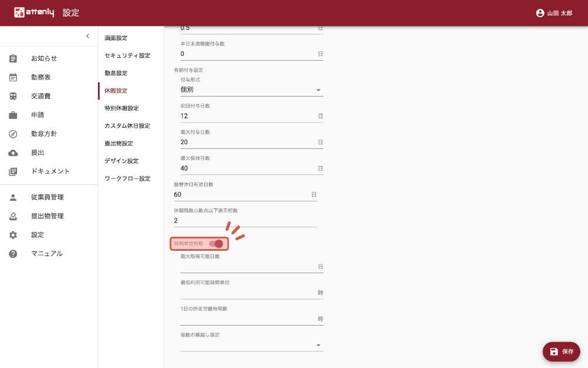588x368 pixels.
Task: Expand the 端数の繰越し設定 dropdown
Action: point(252,345)
